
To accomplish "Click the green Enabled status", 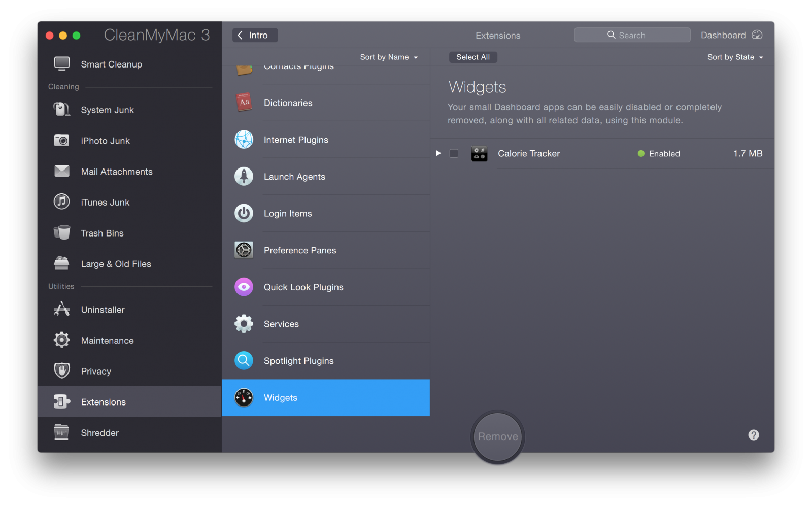I will point(659,154).
